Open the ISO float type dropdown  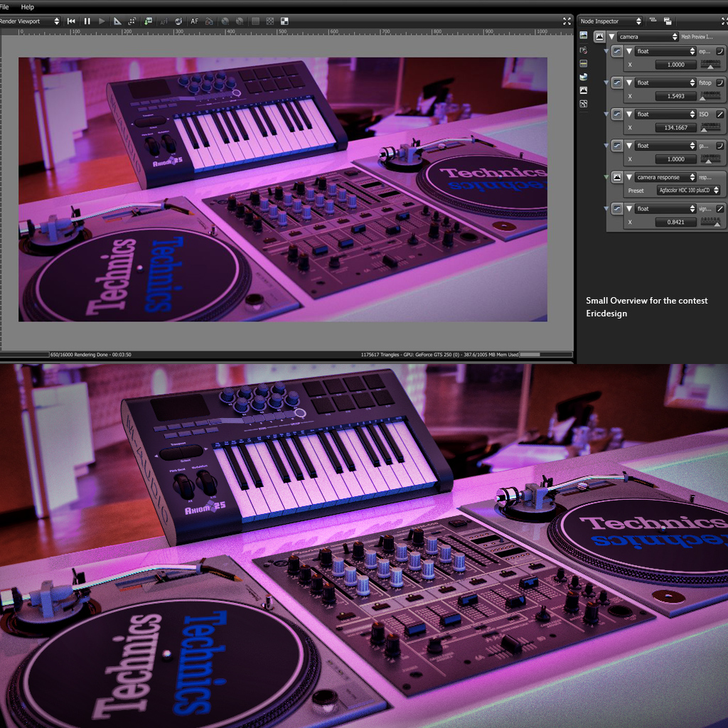665,114
